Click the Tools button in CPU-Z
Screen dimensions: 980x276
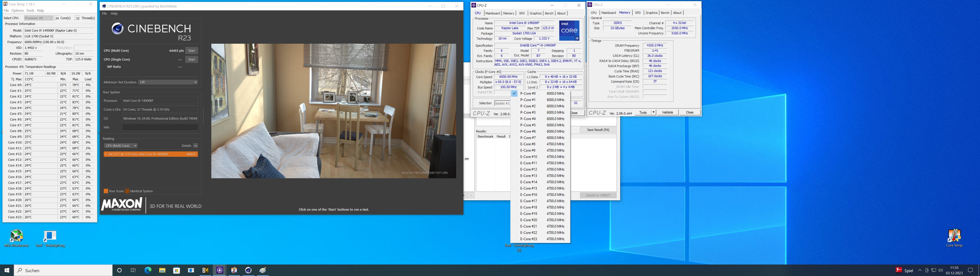(x=643, y=113)
